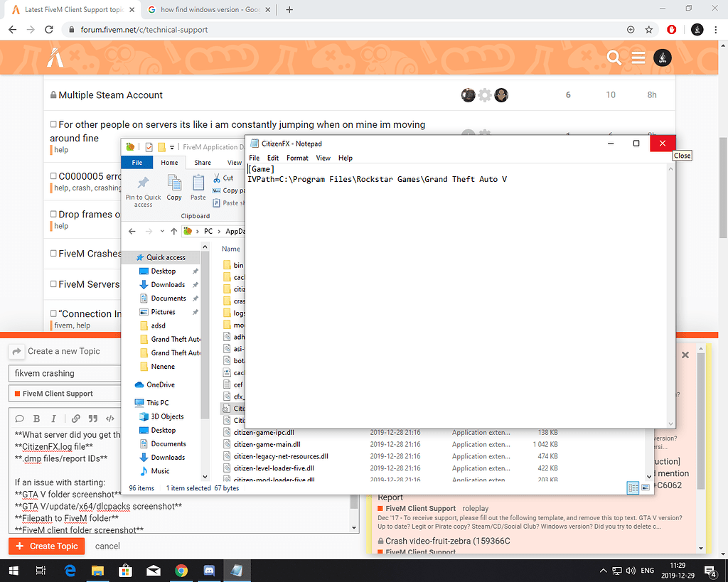Open the Multiple Steam Account topic
The width and height of the screenshot is (728, 582).
(x=110, y=95)
